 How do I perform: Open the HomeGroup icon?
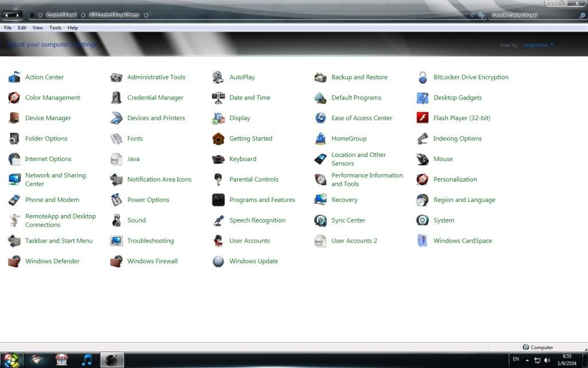click(x=320, y=139)
